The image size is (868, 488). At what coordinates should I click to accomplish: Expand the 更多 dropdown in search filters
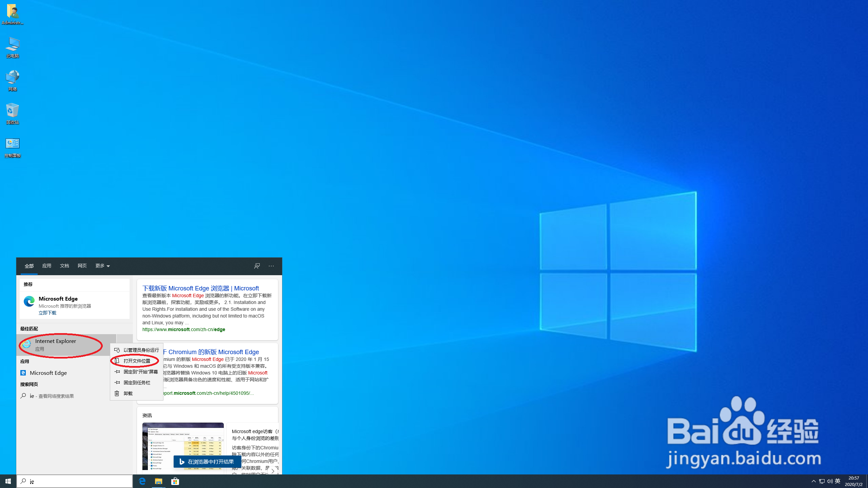(x=102, y=266)
